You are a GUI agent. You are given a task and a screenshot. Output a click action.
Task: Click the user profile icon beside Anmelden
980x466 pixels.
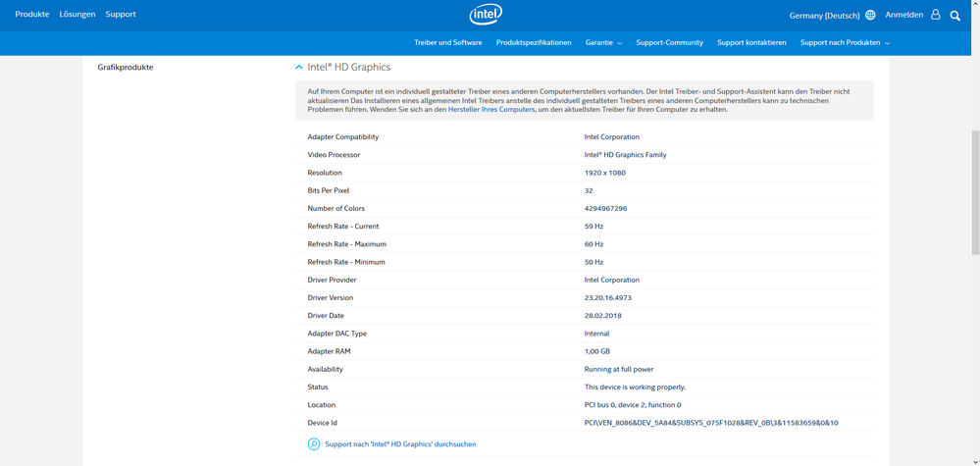click(935, 15)
